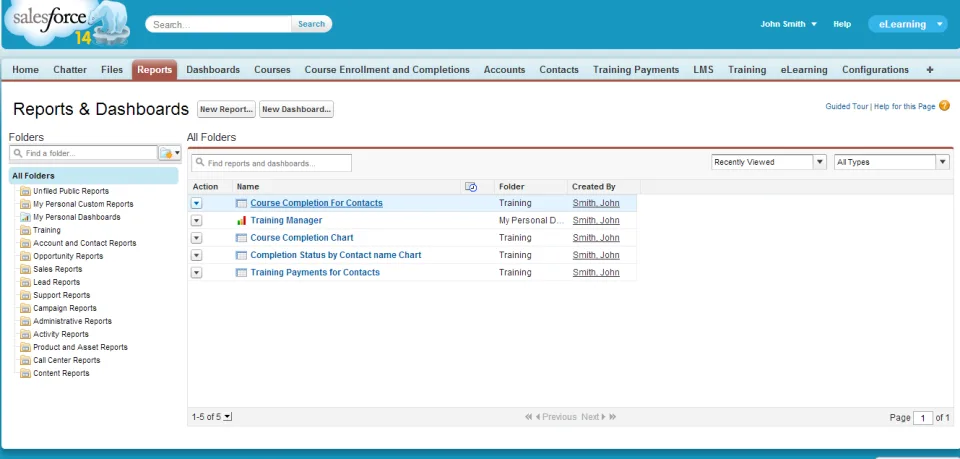This screenshot has height=459, width=960.
Task: Click folder icon for Lead Reports
Action: click(x=25, y=282)
